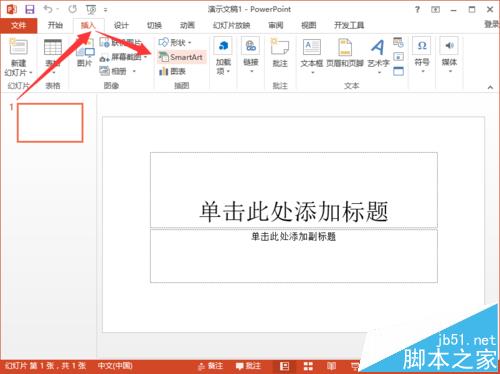
Task: Click 登录 sign in link
Action: pos(493,24)
